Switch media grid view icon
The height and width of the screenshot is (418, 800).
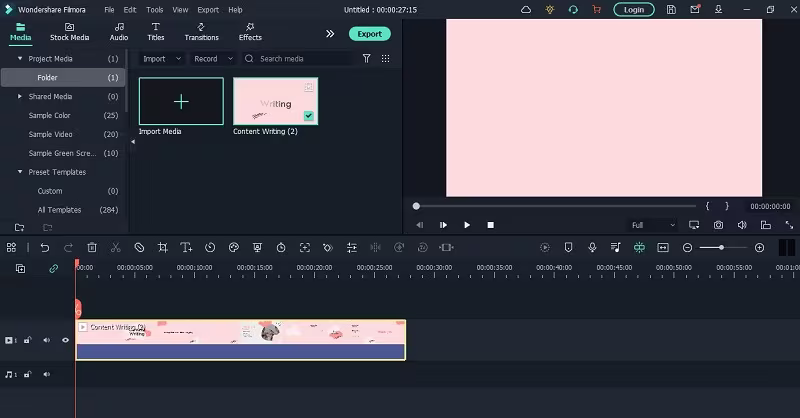[385, 59]
